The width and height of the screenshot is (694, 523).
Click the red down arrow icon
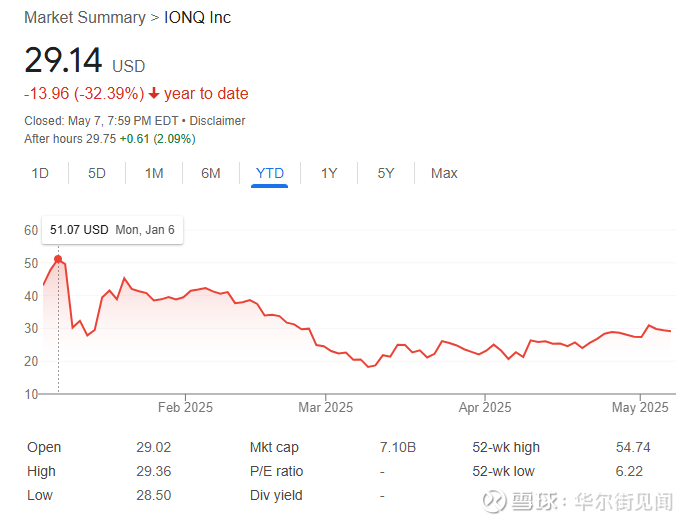(x=154, y=94)
